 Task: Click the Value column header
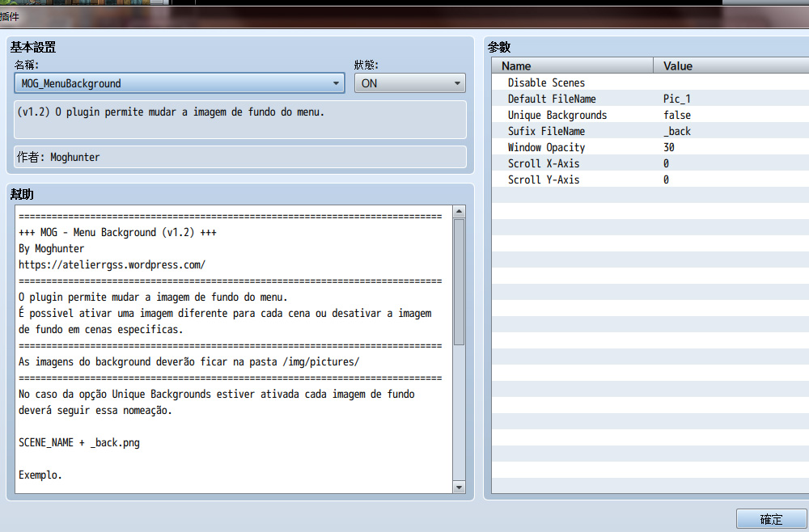point(731,65)
